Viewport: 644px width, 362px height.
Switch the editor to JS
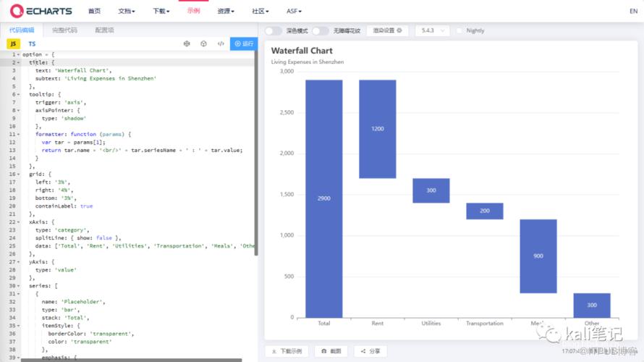(13, 43)
